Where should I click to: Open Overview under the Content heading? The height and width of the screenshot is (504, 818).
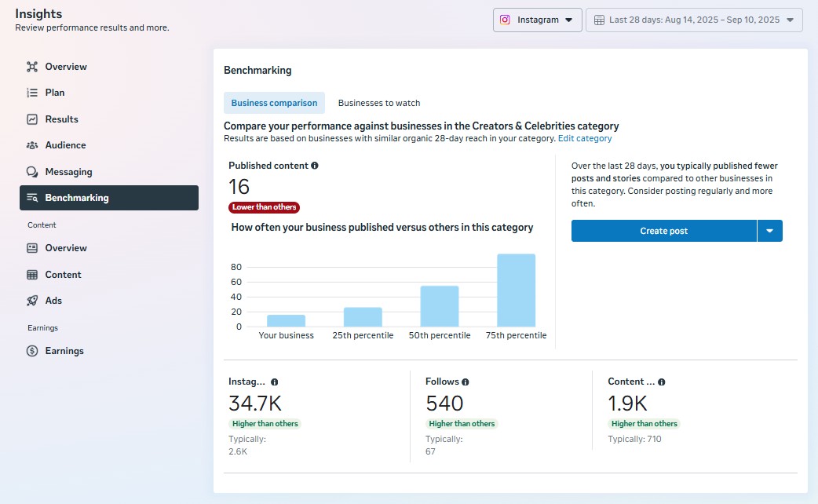[109, 248]
